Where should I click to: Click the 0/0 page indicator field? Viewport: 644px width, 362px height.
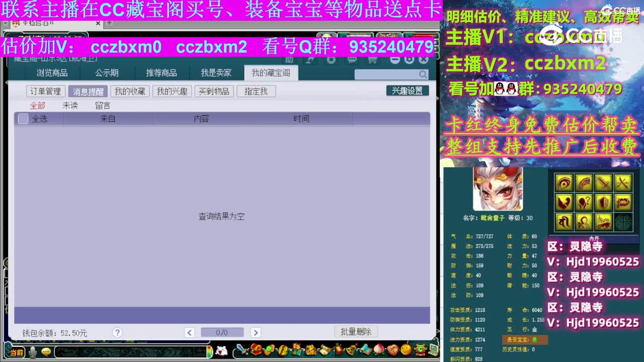(x=222, y=332)
